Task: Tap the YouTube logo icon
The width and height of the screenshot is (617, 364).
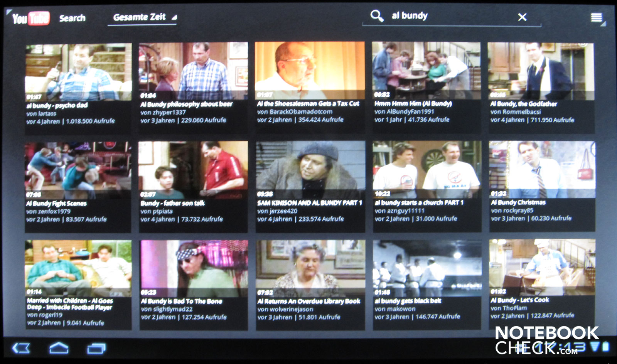Action: click(x=31, y=18)
